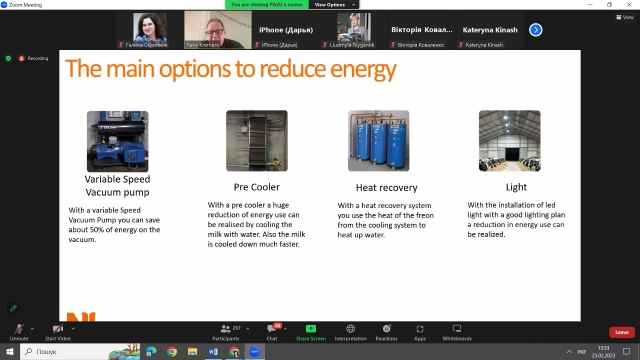Select the active speaker's video thumbnail
The width and height of the screenshot is (640, 360).
[218, 30]
